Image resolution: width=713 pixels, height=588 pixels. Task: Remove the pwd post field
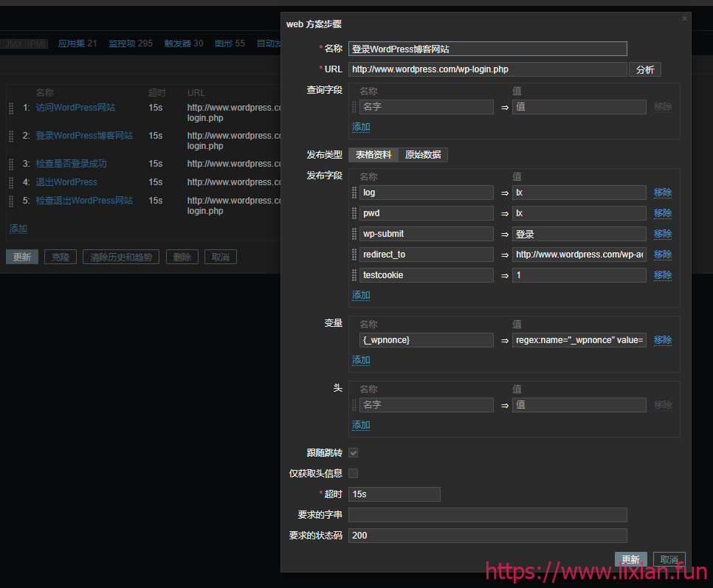(x=663, y=213)
